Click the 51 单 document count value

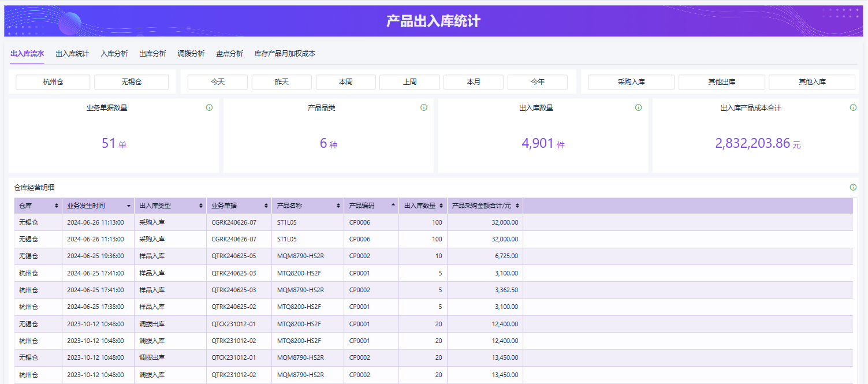click(x=114, y=143)
